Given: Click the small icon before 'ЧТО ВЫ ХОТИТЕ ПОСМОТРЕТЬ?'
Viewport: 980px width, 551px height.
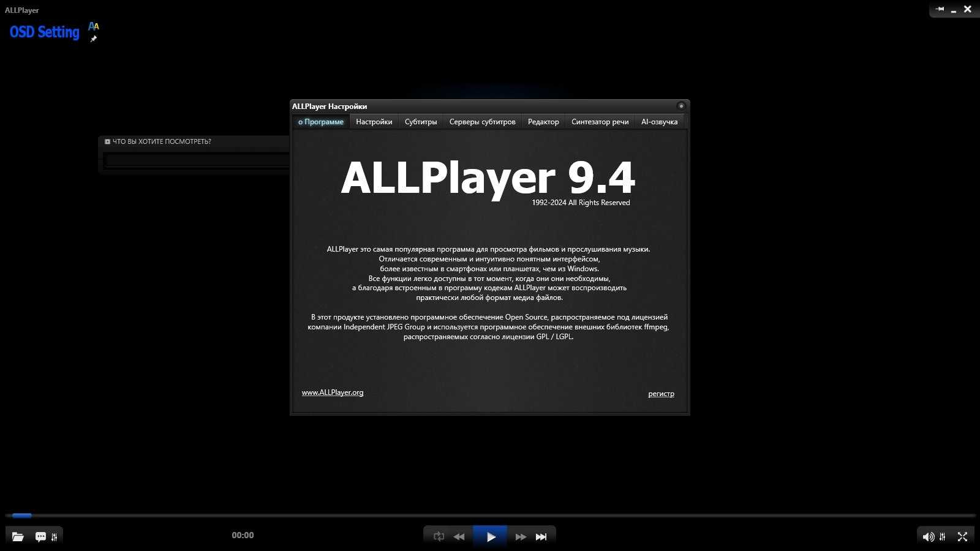Looking at the screenshot, I should (x=107, y=141).
